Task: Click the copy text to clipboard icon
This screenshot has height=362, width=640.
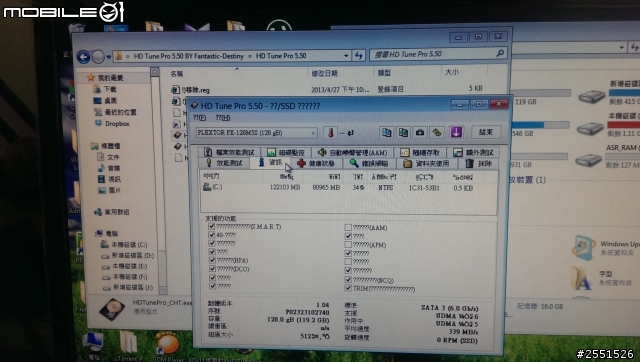Action: pyautogui.click(x=387, y=132)
